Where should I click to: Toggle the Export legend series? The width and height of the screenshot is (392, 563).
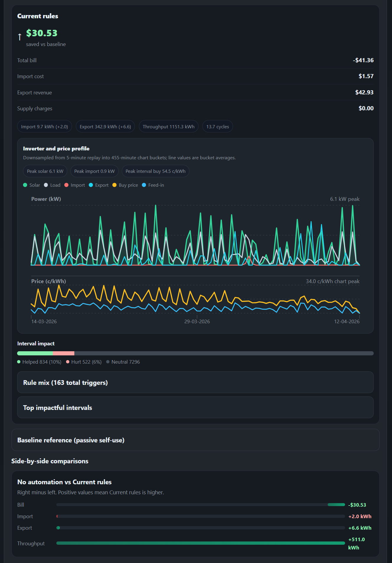pyautogui.click(x=99, y=185)
